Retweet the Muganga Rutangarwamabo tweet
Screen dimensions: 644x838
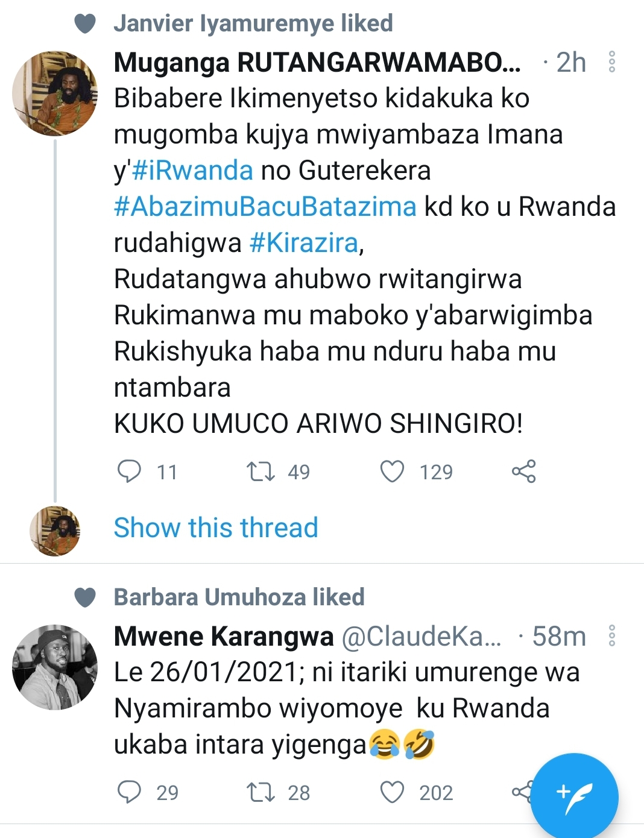pos(260,471)
